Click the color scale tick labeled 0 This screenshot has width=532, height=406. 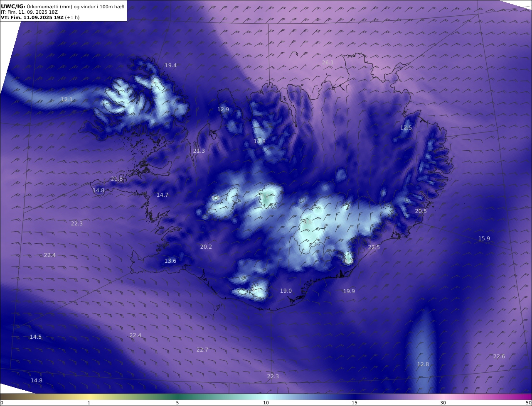(2, 403)
